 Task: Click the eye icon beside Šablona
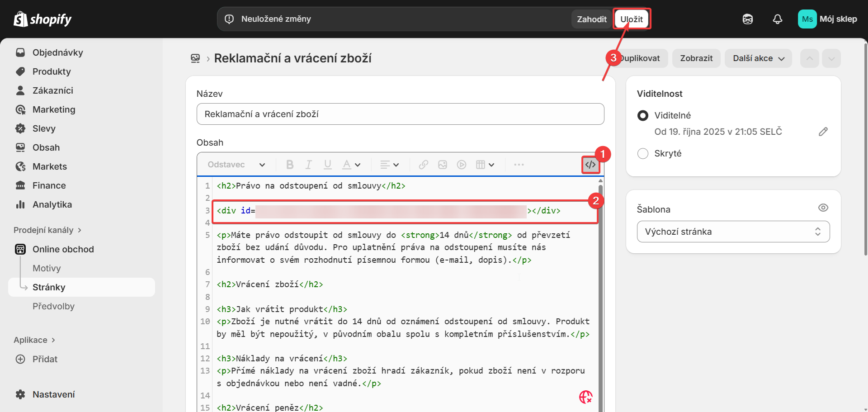(x=823, y=208)
